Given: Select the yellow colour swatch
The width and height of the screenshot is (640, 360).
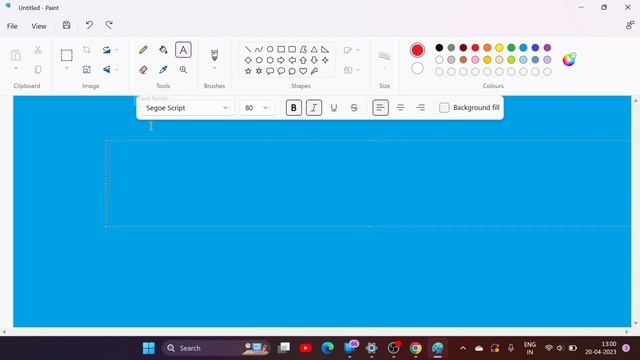Looking at the screenshot, I should coord(499,48).
